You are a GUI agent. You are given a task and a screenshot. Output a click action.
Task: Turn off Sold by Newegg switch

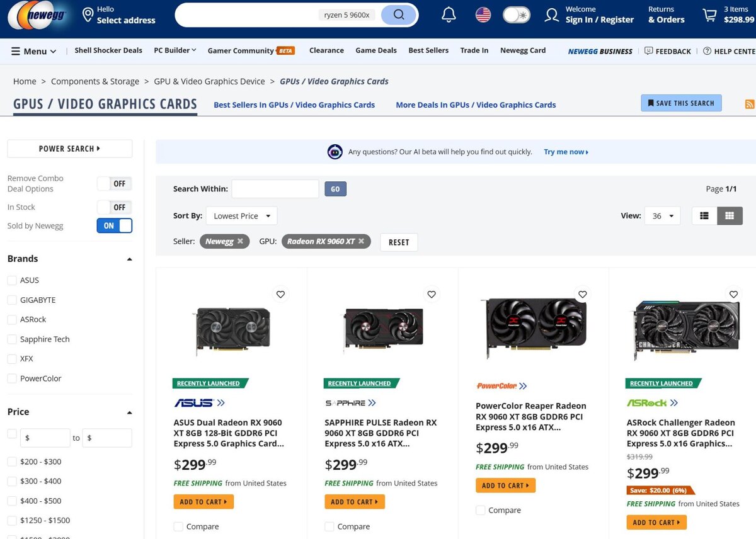pos(114,225)
